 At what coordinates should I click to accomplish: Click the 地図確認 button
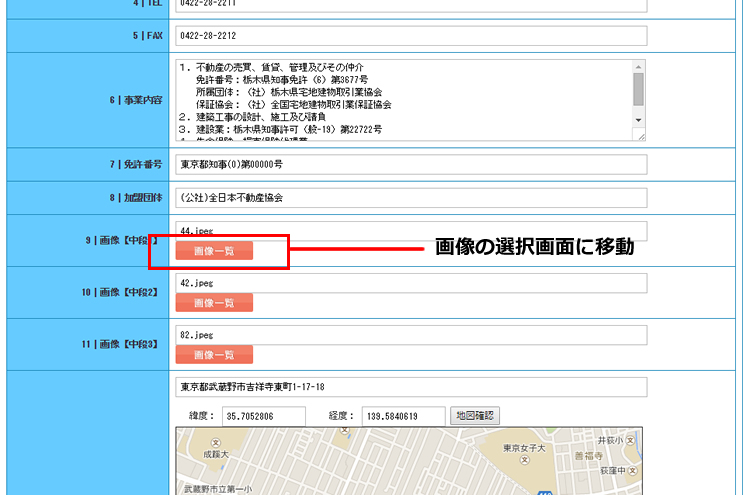[x=475, y=415]
